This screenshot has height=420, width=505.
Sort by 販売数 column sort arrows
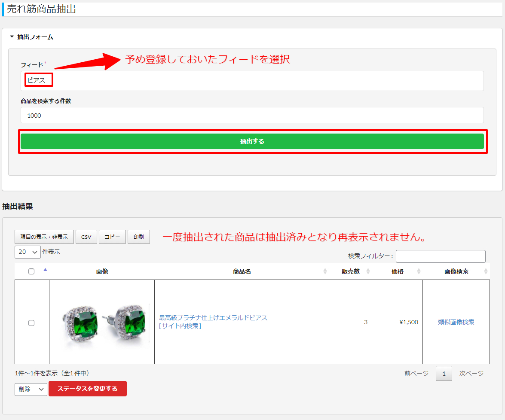tap(368, 271)
